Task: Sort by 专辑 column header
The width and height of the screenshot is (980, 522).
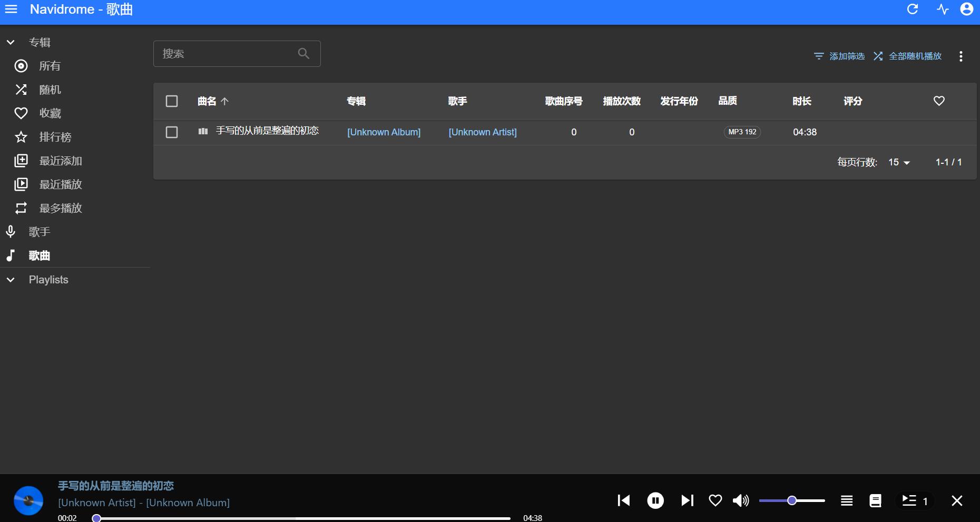Action: 356,101
